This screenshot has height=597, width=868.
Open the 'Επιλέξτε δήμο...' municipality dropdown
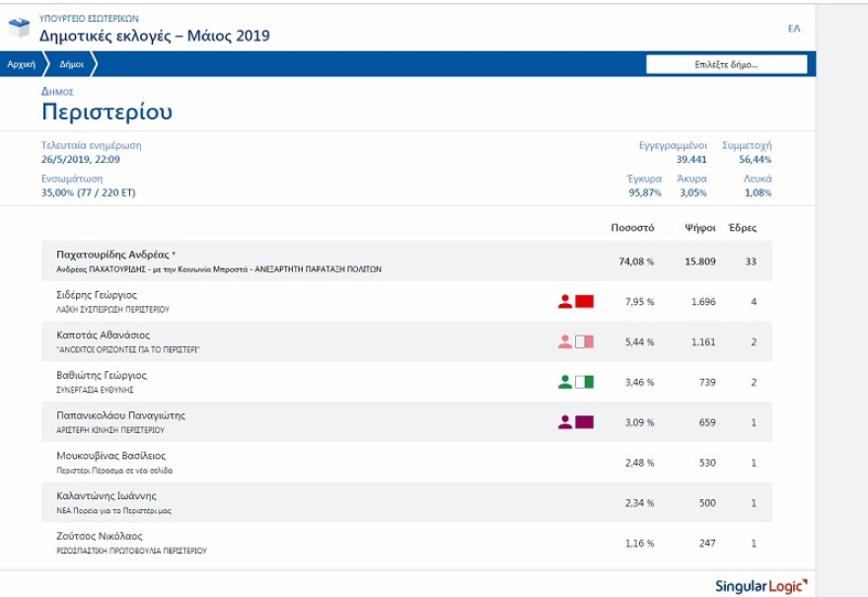click(726, 64)
